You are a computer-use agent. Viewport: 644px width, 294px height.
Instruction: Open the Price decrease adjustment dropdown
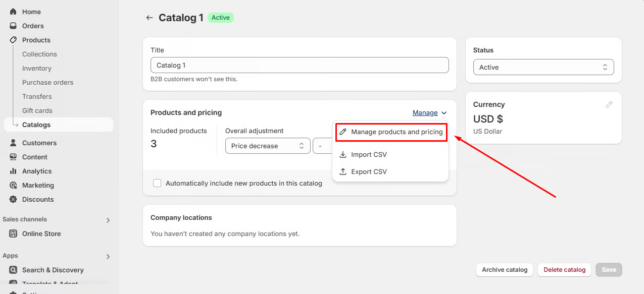[268, 146]
